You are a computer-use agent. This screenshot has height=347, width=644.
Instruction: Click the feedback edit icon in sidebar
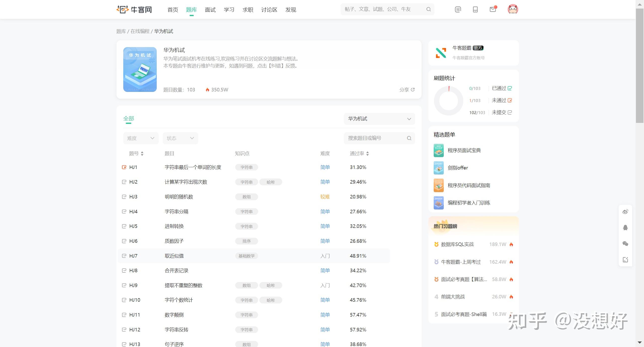pyautogui.click(x=625, y=260)
